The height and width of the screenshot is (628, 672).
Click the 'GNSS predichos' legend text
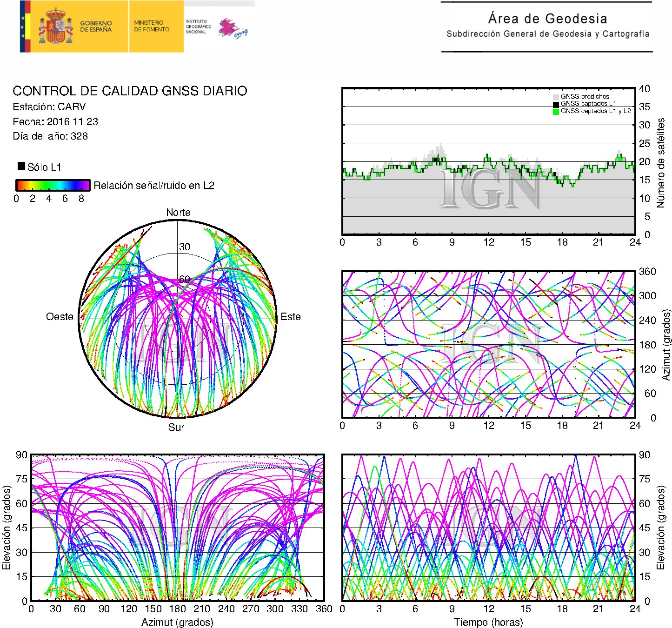pos(585,97)
